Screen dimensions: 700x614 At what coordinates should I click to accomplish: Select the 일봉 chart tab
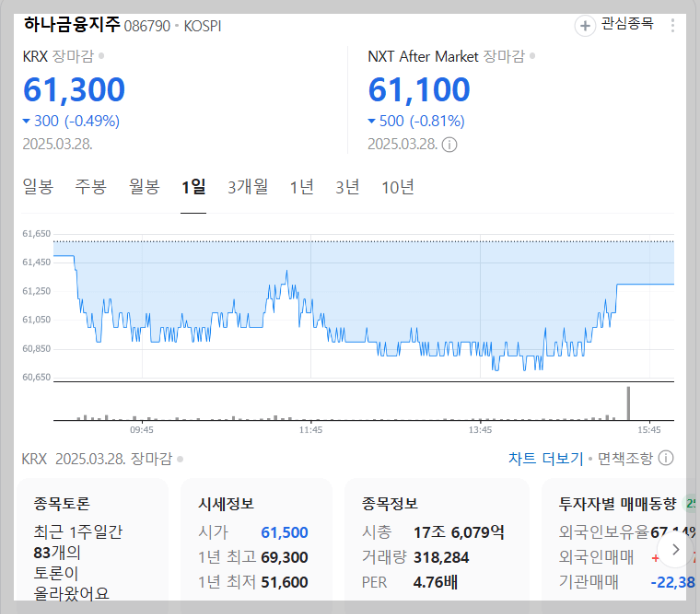coord(38,187)
